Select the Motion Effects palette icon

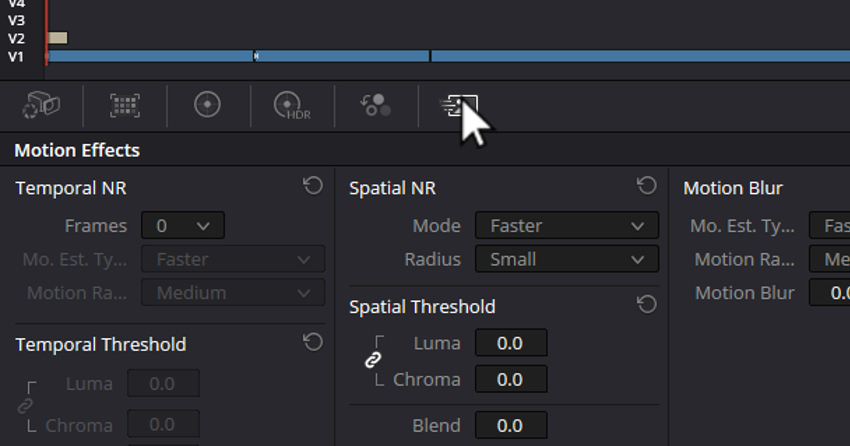(459, 106)
